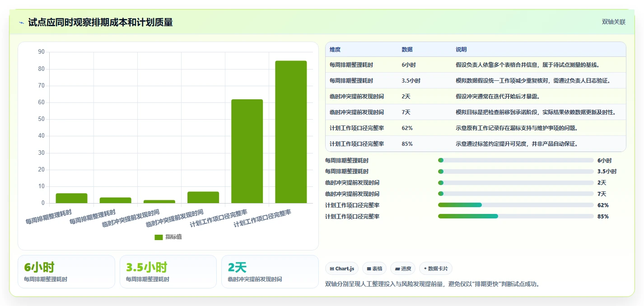644x306 pixels.
Task: Select the 进度 chip
Action: pos(403,269)
